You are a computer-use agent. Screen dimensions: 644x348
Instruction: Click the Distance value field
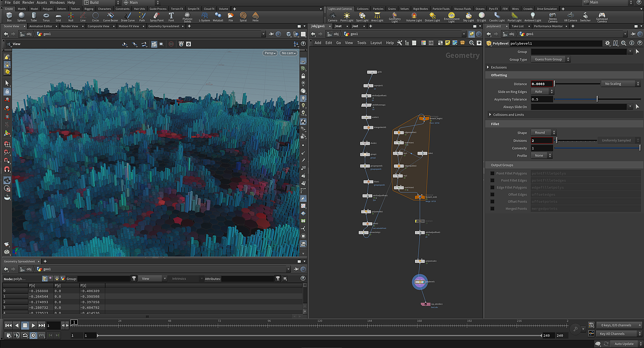tap(542, 84)
